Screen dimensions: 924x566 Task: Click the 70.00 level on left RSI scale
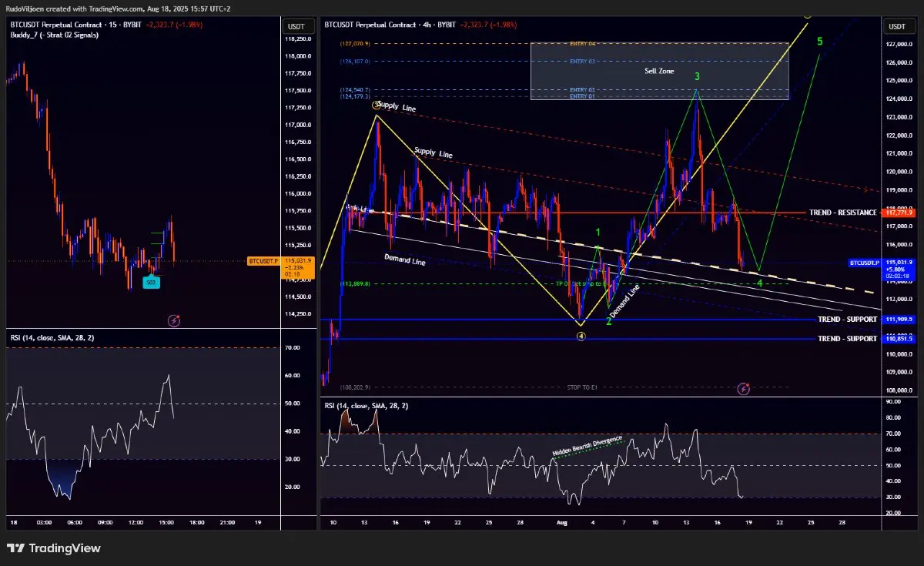pos(292,348)
